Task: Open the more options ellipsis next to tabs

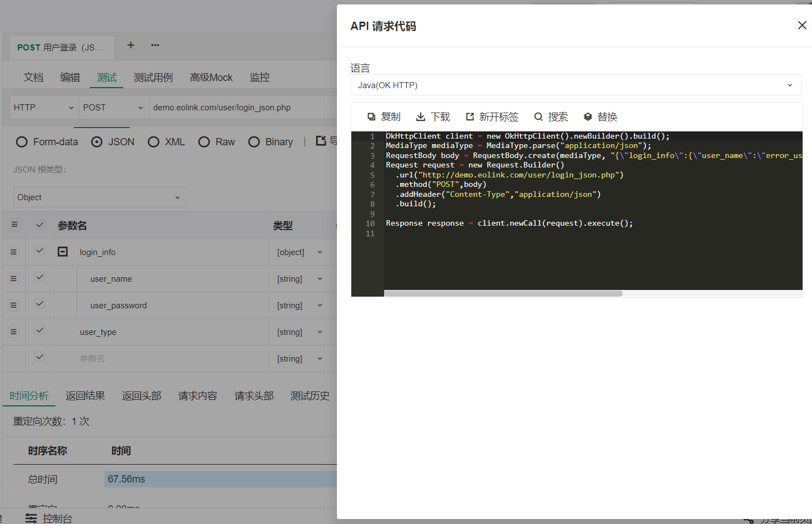Action: tap(155, 45)
